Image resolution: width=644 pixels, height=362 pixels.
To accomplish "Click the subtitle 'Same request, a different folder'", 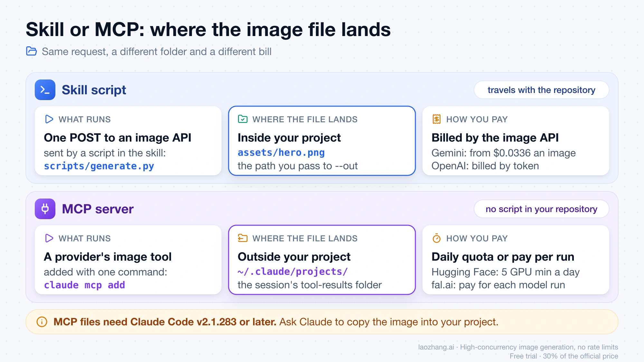I will (156, 51).
